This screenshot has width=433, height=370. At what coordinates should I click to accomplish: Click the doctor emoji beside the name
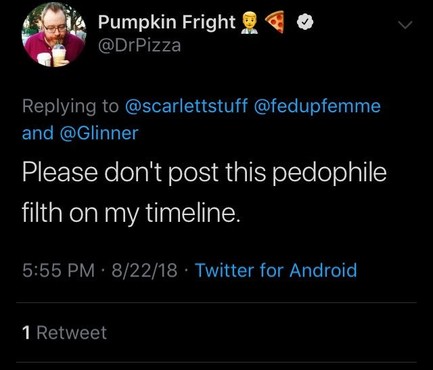tap(250, 23)
